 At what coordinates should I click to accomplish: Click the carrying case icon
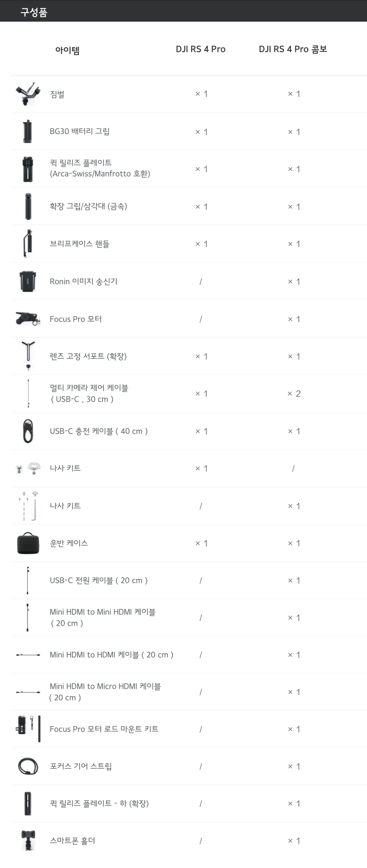tap(28, 543)
